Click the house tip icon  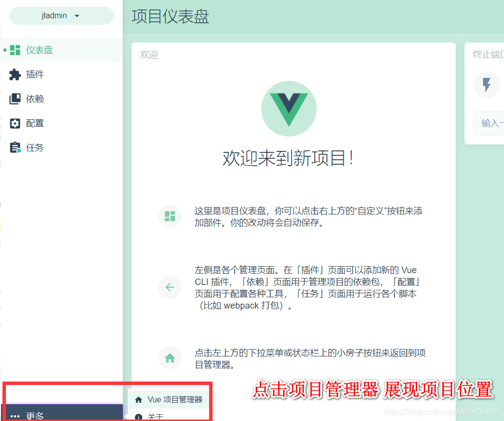click(170, 358)
